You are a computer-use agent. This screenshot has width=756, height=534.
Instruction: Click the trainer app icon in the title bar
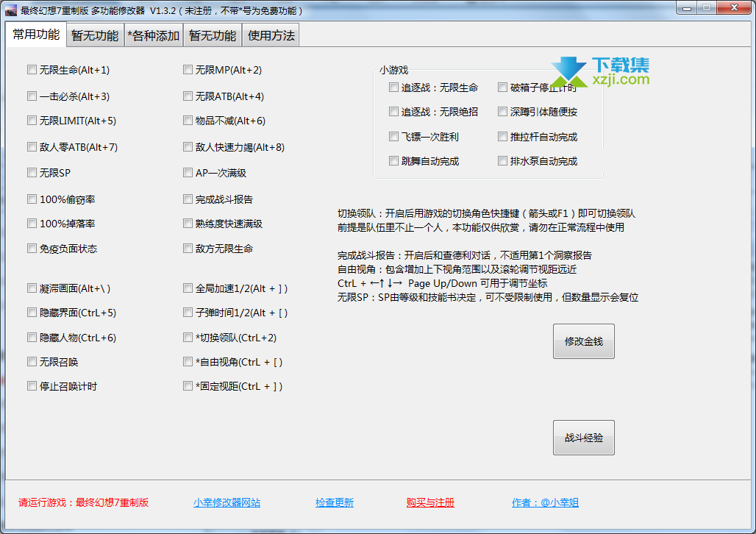[x=10, y=10]
